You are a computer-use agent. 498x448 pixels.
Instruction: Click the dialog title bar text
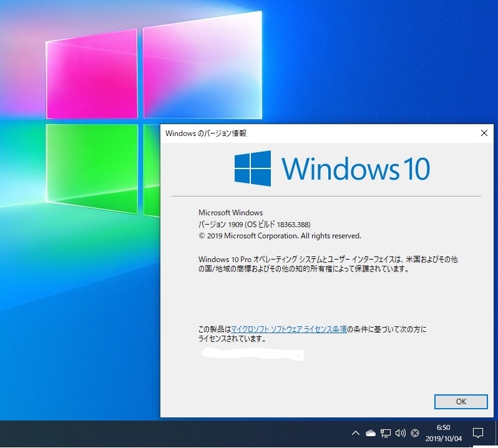pos(206,134)
